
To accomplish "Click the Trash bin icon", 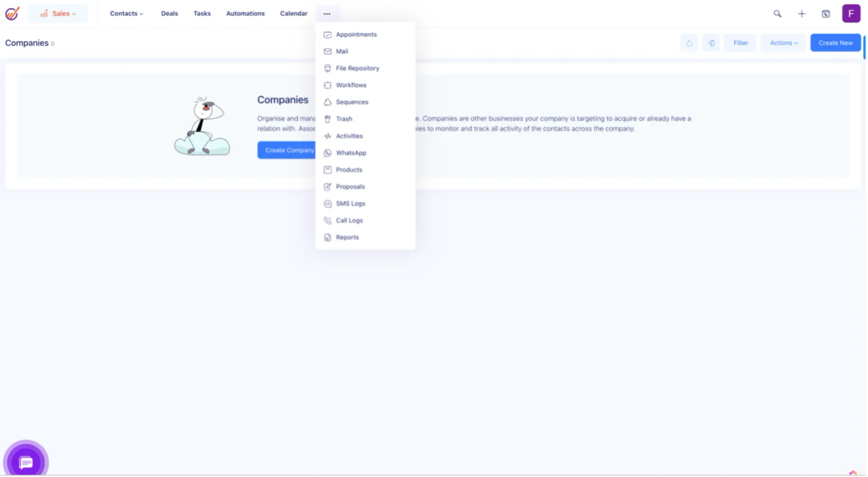I will click(328, 119).
